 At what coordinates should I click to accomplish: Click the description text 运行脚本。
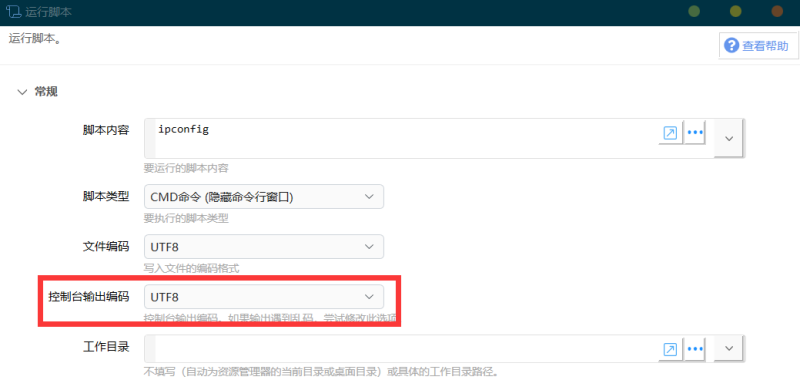point(35,39)
